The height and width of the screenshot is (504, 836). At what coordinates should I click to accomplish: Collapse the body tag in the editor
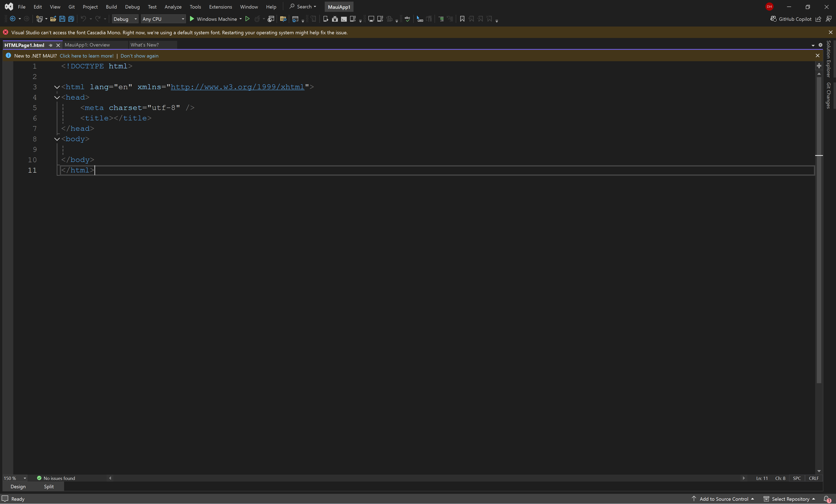57,139
